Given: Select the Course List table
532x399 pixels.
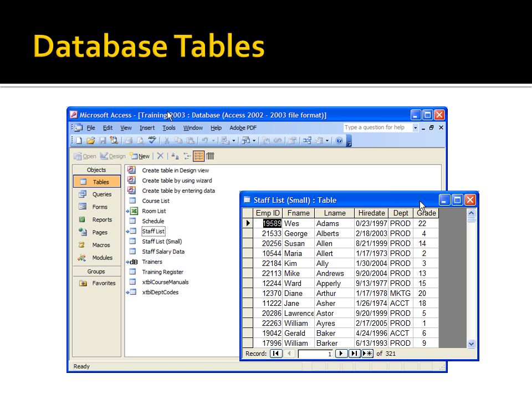Looking at the screenshot, I should [x=155, y=201].
